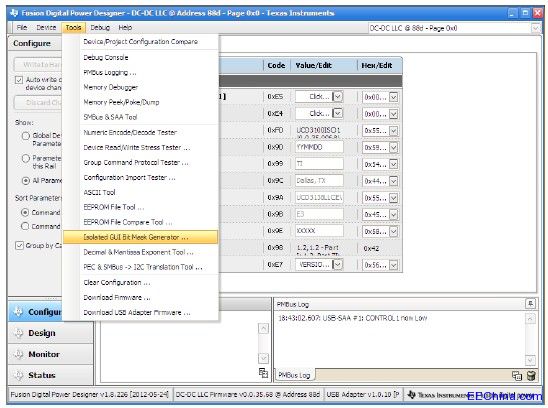Open the File menu
This screenshot has height=408, width=548.
coord(22,28)
